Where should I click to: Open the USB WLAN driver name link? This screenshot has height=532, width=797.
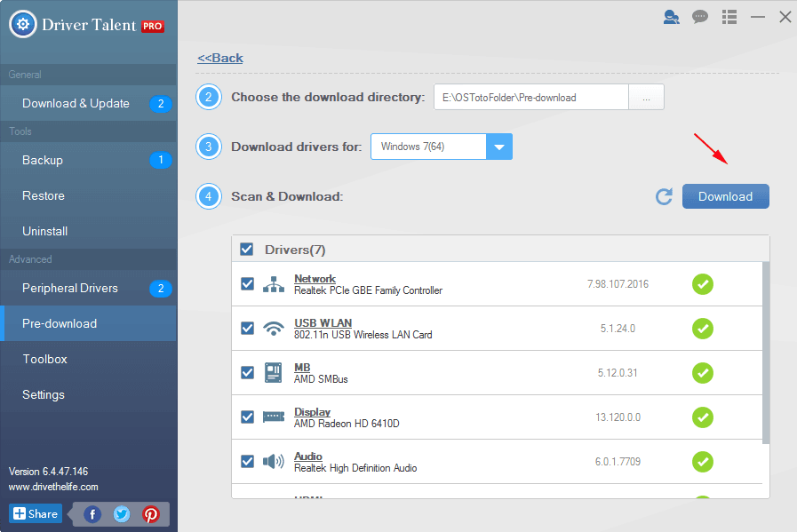click(x=323, y=322)
